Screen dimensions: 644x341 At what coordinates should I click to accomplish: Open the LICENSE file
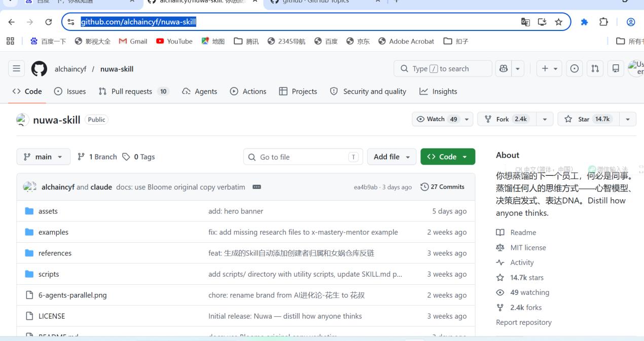tap(52, 316)
